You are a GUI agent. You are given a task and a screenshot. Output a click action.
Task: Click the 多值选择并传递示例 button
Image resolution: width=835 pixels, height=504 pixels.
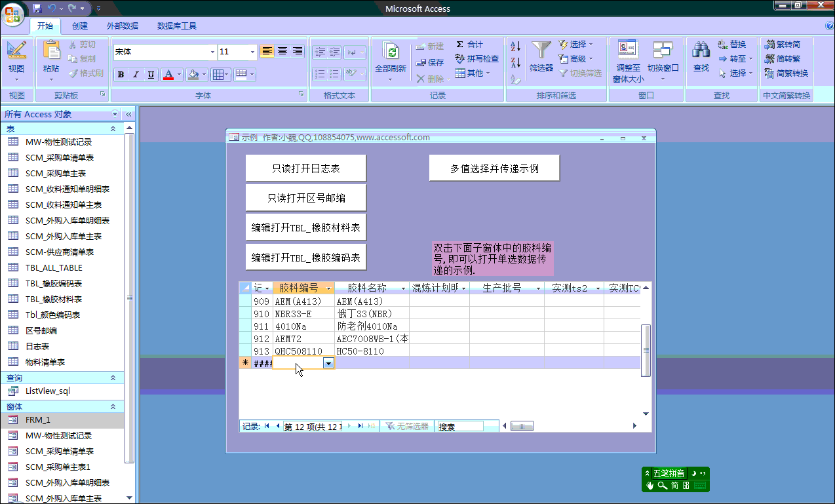point(494,168)
